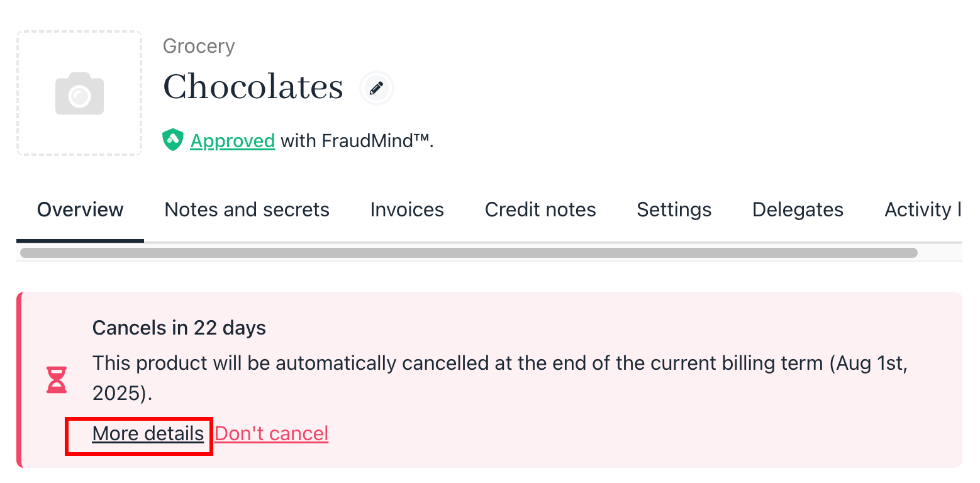Open the green Approved link
Screen dimensions: 980x483
coord(233,140)
